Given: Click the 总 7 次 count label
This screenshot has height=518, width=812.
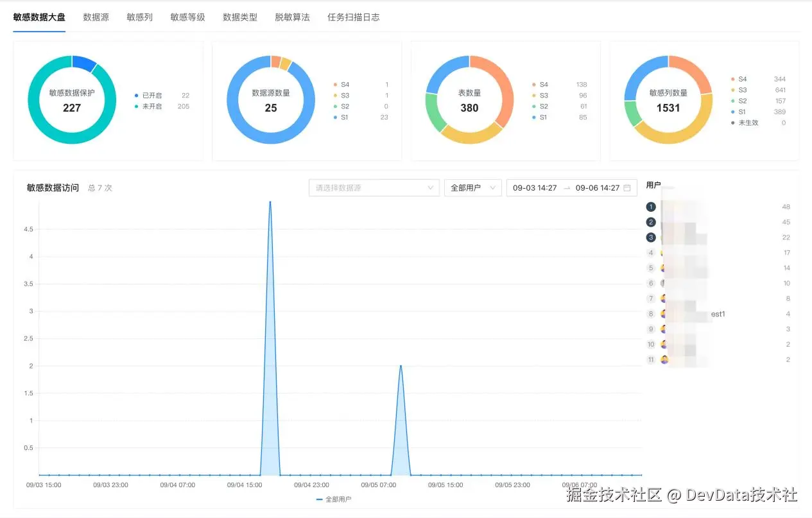Looking at the screenshot, I should 100,188.
